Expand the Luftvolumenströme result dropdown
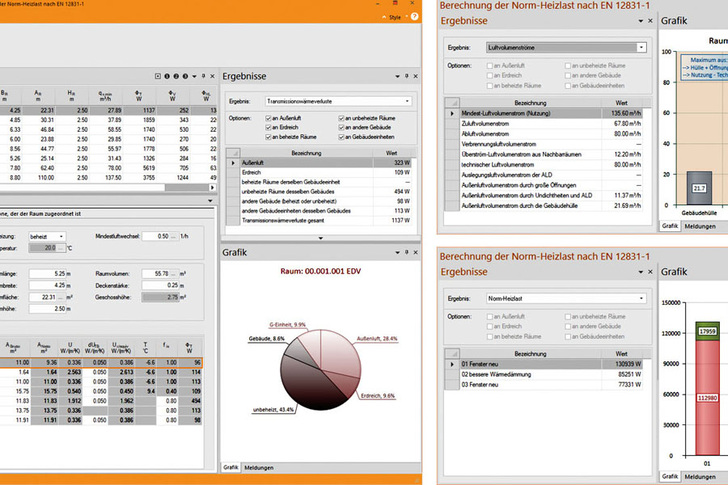Image resolution: width=728 pixels, height=485 pixels. pyautogui.click(x=641, y=47)
